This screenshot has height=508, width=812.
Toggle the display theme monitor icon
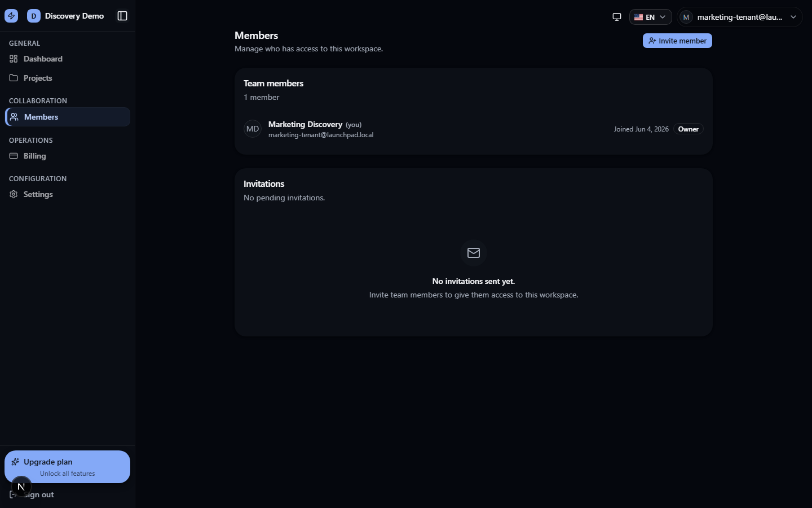coord(617,17)
